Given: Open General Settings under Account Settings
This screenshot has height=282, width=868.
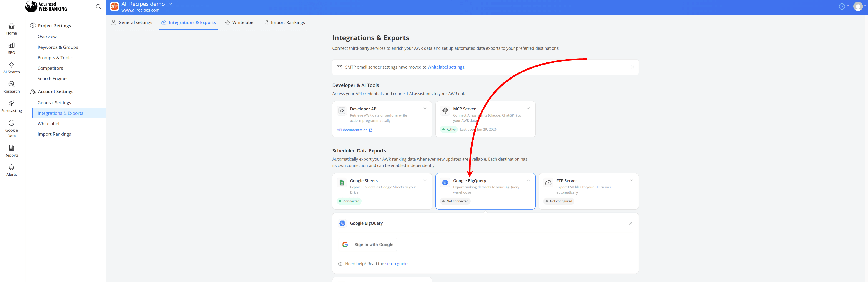Looking at the screenshot, I should click(54, 103).
